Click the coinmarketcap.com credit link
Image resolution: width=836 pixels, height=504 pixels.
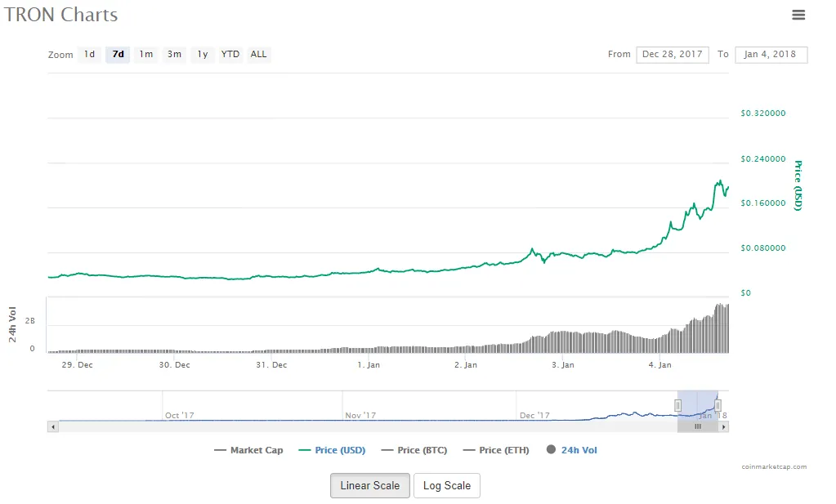774,466
